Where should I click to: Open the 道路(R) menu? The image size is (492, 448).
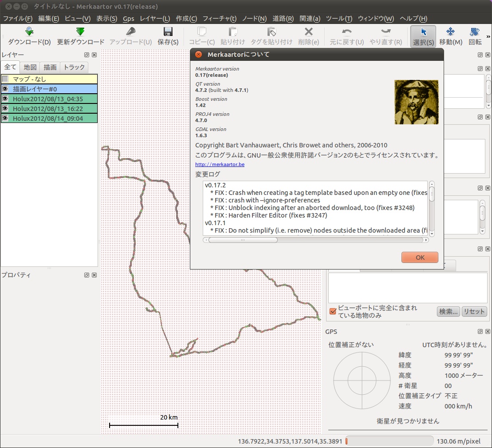283,19
